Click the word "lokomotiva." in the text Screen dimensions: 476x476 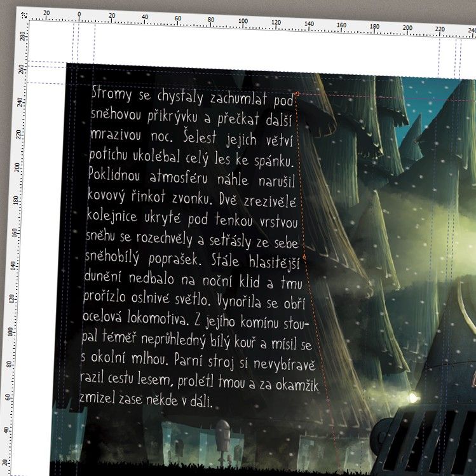[158, 318]
